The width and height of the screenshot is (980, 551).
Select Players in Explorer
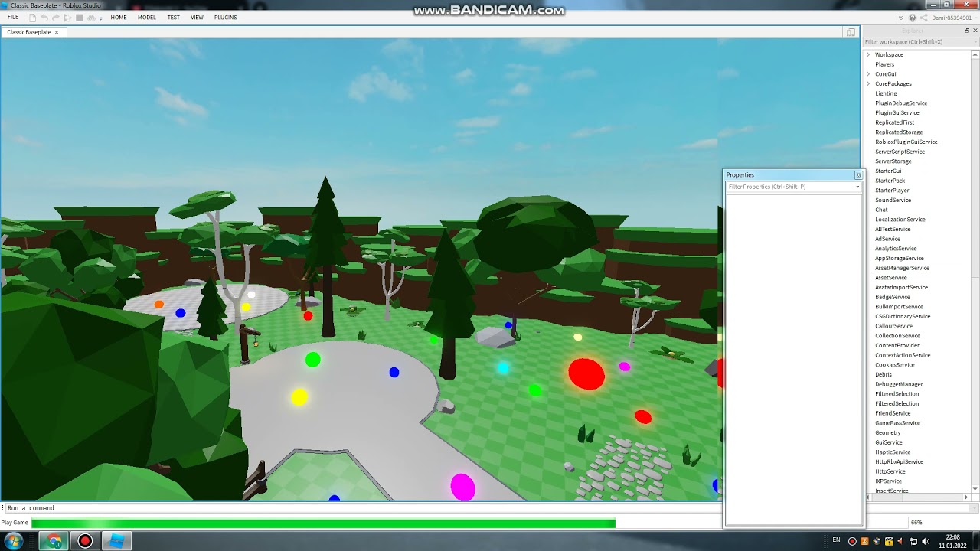coord(884,64)
